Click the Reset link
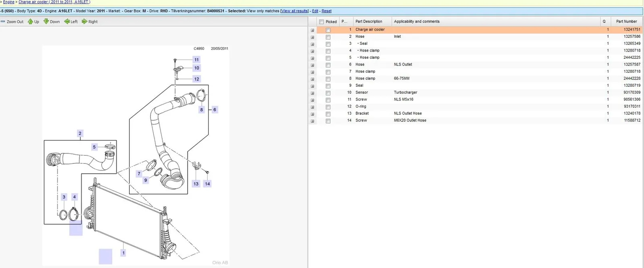This screenshot has width=644, height=268. click(326, 11)
